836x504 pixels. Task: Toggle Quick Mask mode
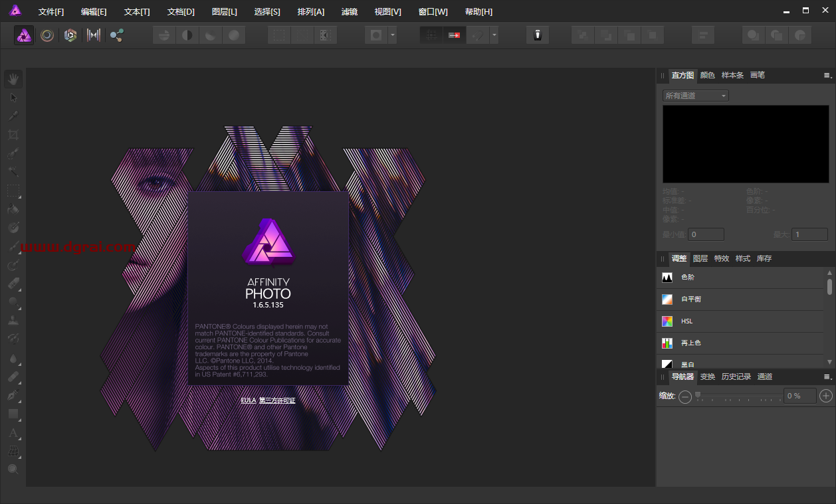(x=376, y=35)
